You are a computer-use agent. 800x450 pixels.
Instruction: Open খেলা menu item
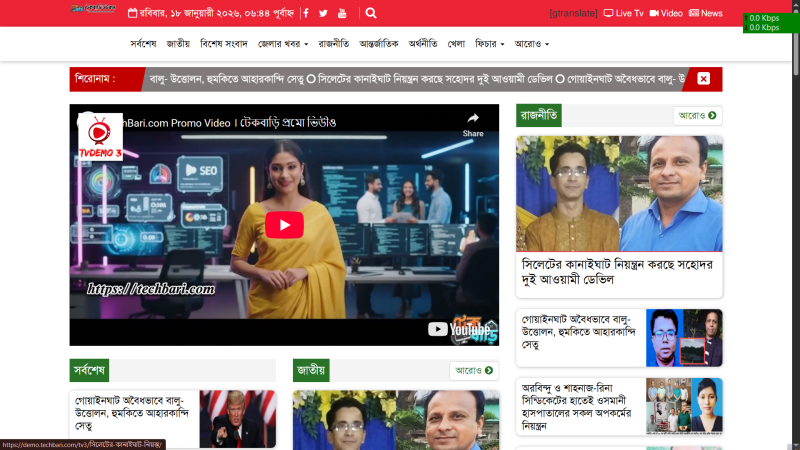click(x=456, y=44)
